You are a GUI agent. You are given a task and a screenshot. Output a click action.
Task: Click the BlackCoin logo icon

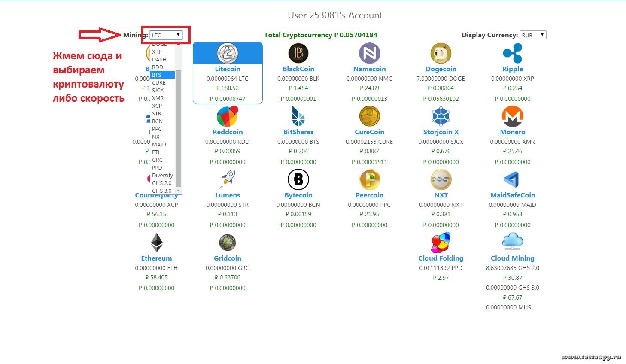[298, 54]
